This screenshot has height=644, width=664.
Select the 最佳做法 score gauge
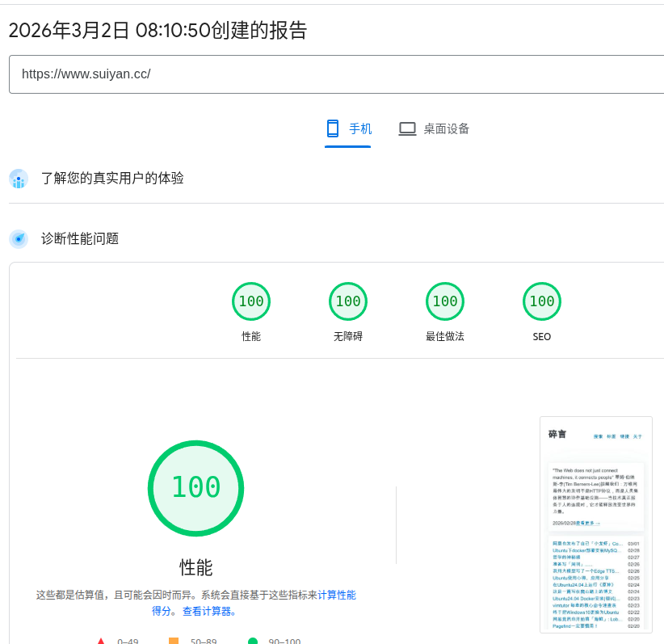[445, 301]
